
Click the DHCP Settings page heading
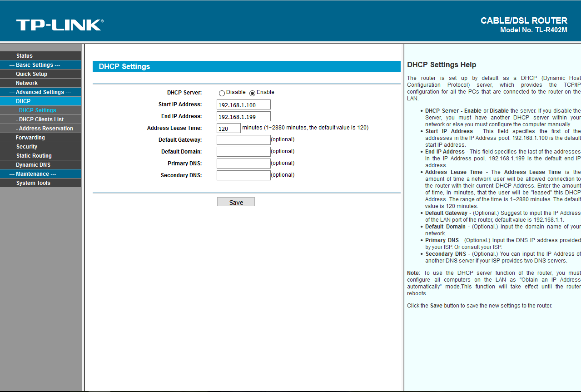click(124, 66)
